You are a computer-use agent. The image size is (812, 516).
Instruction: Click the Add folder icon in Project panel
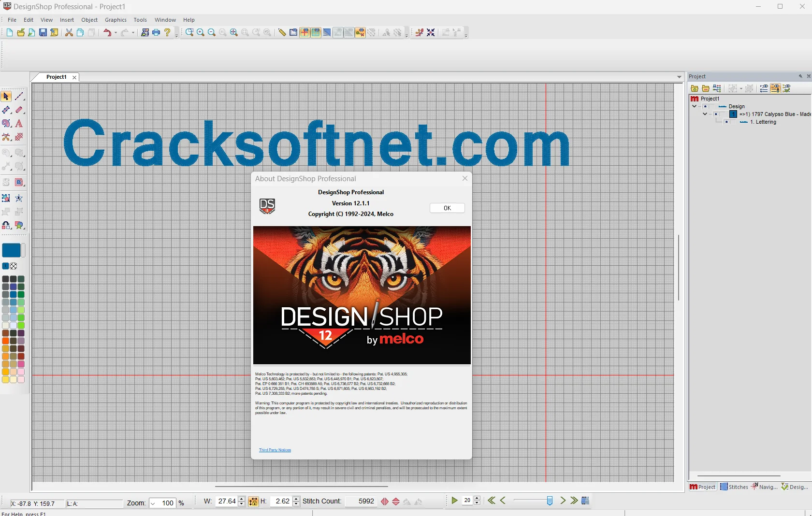point(695,88)
